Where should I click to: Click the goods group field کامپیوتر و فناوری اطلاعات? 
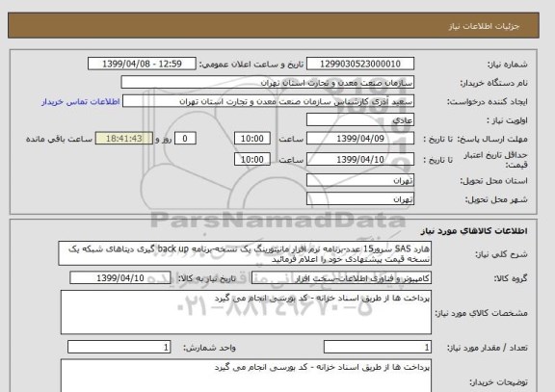pyautogui.click(x=341, y=278)
